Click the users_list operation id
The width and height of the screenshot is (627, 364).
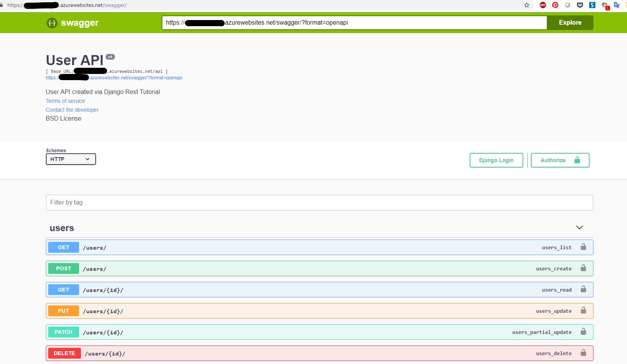point(556,247)
